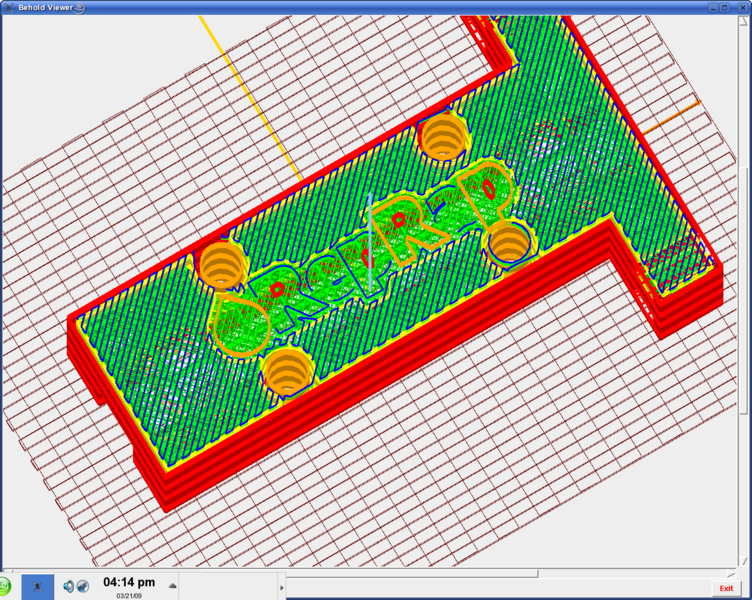Click the 04:14 pm clock
The height and width of the screenshot is (600, 752).
(x=129, y=582)
